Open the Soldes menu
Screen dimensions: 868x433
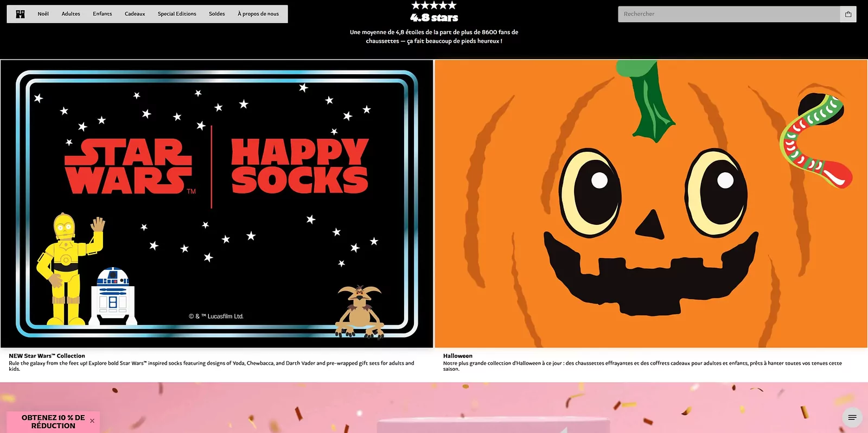(x=217, y=14)
